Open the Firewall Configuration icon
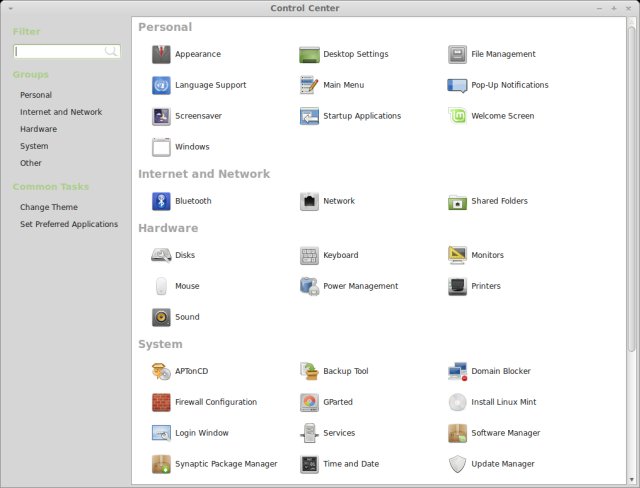 coord(161,402)
